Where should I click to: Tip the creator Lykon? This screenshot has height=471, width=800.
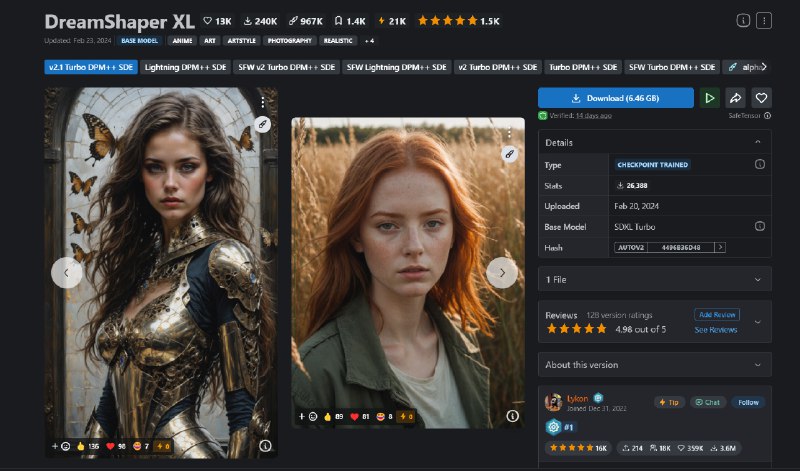point(669,402)
